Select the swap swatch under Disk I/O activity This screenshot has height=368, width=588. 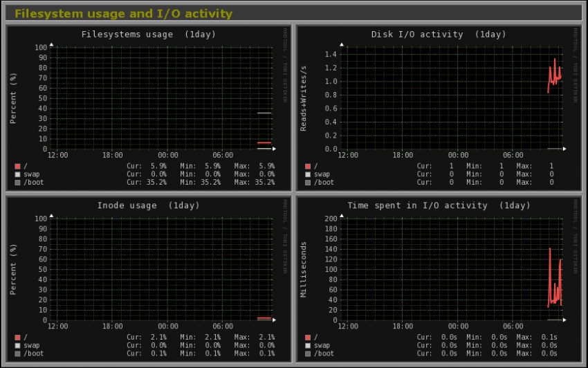[308, 174]
